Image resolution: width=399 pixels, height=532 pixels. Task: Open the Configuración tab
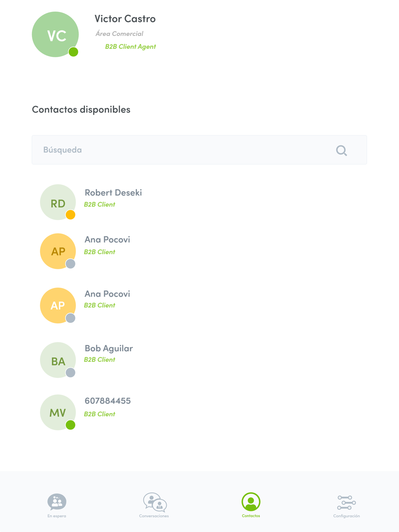coord(346,504)
